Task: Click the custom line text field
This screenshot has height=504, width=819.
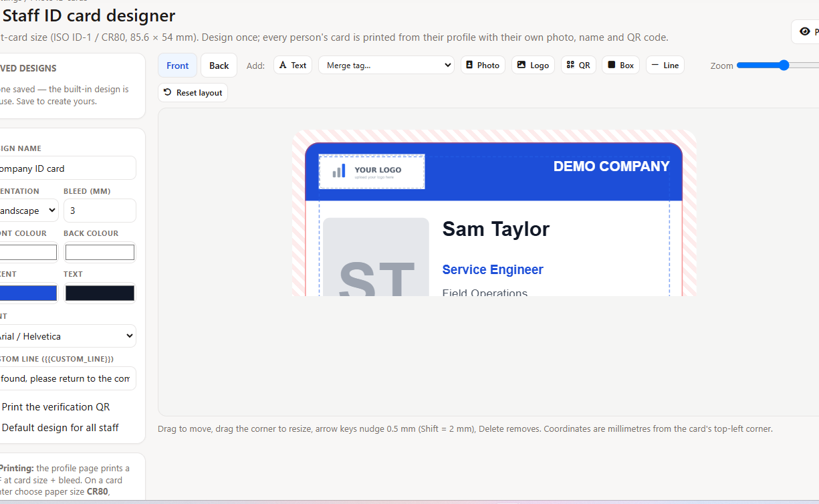Action: point(67,378)
